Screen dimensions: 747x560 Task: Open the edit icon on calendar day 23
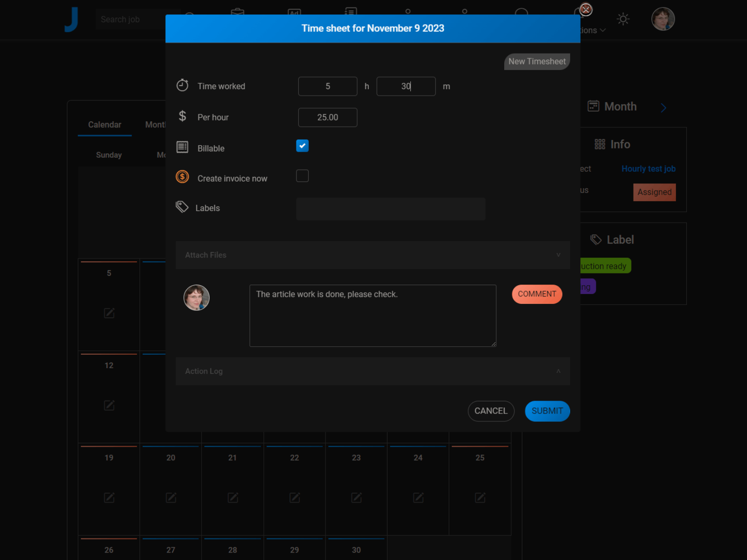356,498
